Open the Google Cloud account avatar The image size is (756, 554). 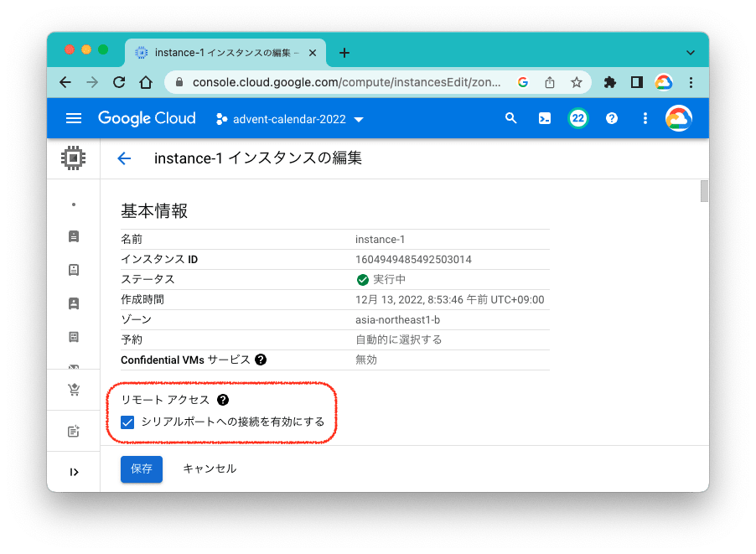coord(678,118)
